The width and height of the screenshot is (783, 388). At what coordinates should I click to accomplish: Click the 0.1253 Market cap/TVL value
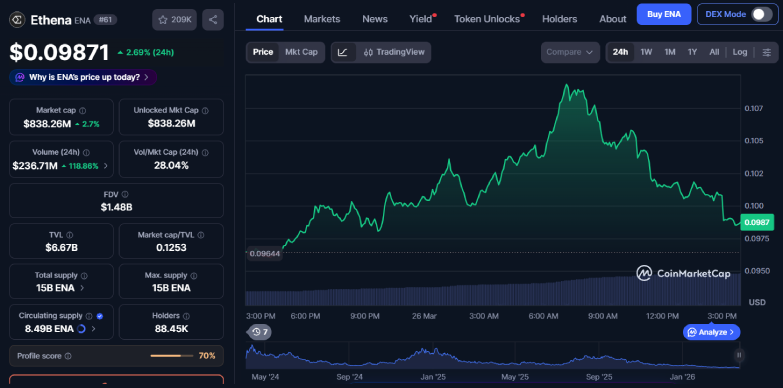point(171,247)
